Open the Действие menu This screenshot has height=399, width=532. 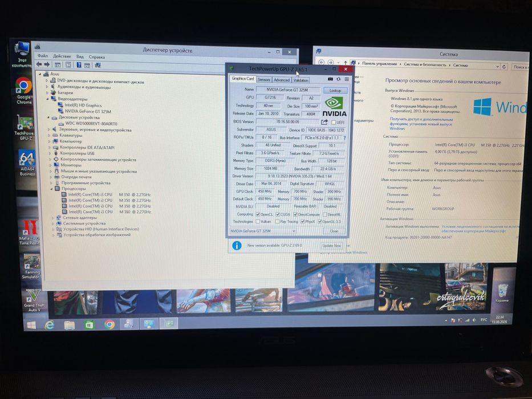[x=62, y=56]
